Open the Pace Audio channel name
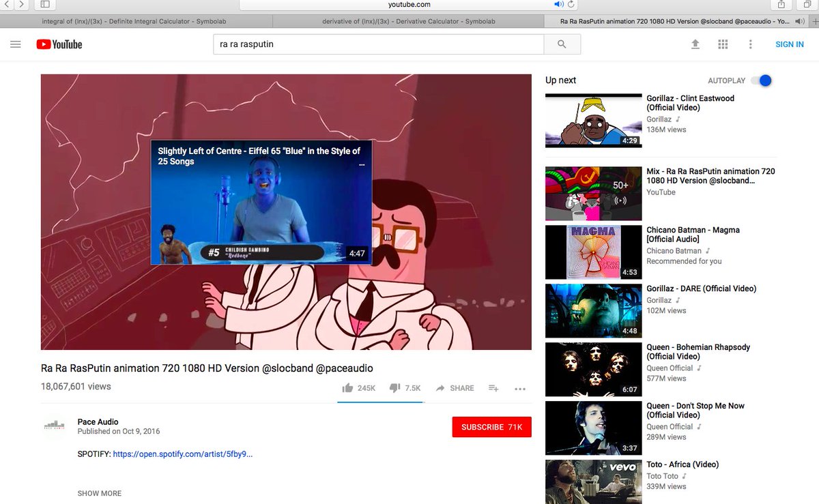This screenshot has height=504, width=819. click(98, 422)
